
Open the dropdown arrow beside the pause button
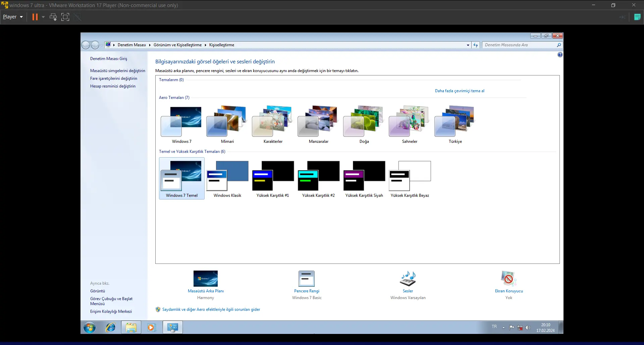[x=43, y=17]
